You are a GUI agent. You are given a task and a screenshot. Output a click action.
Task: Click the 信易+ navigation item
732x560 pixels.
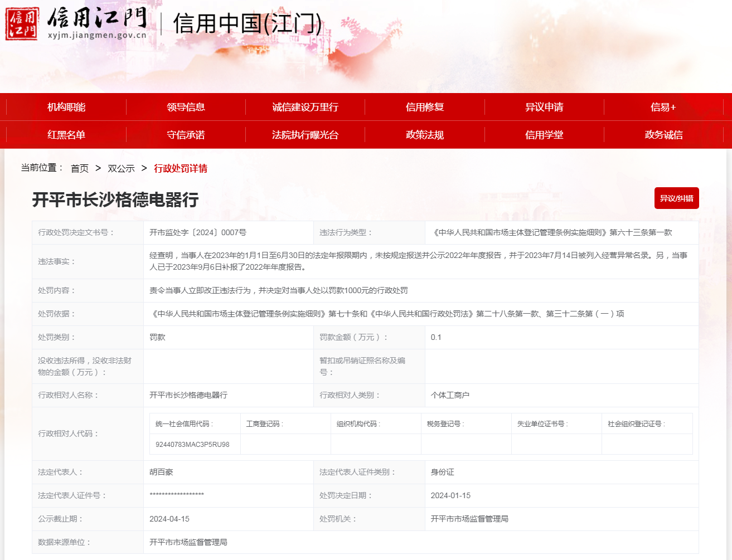tap(663, 107)
